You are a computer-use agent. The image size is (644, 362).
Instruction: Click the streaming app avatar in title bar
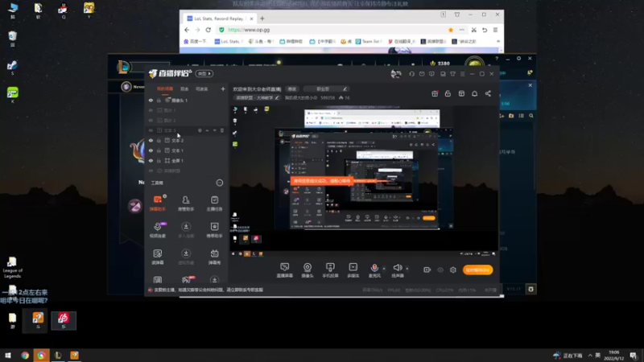tap(396, 74)
